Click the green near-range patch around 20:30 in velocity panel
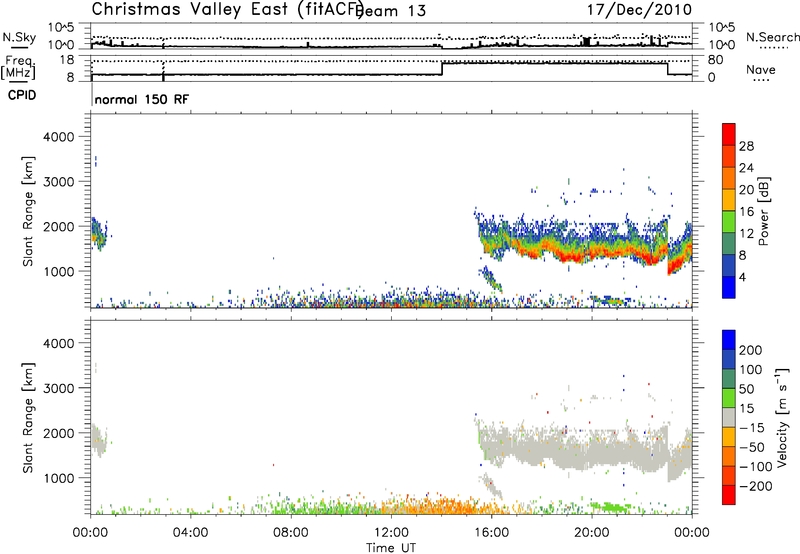 (x=610, y=507)
